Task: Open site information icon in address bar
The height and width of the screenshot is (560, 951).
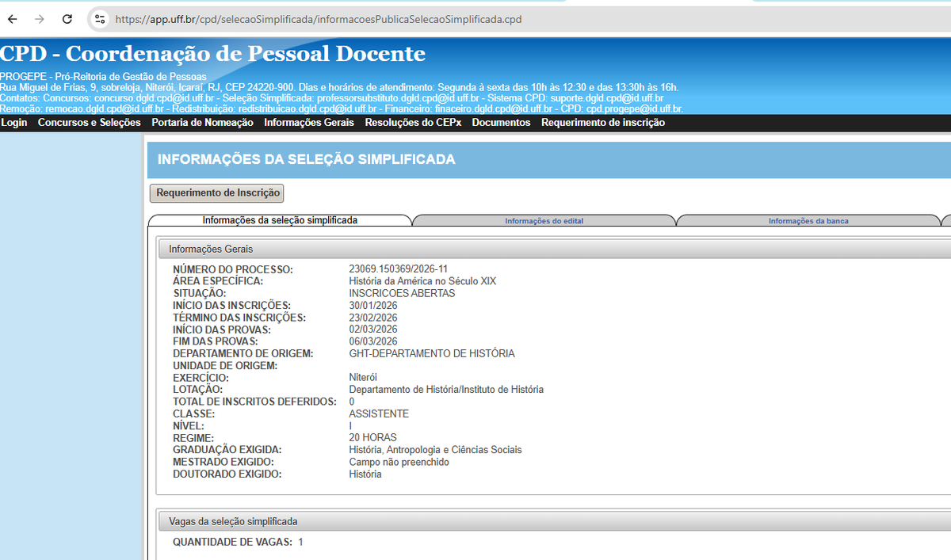Action: point(99,19)
